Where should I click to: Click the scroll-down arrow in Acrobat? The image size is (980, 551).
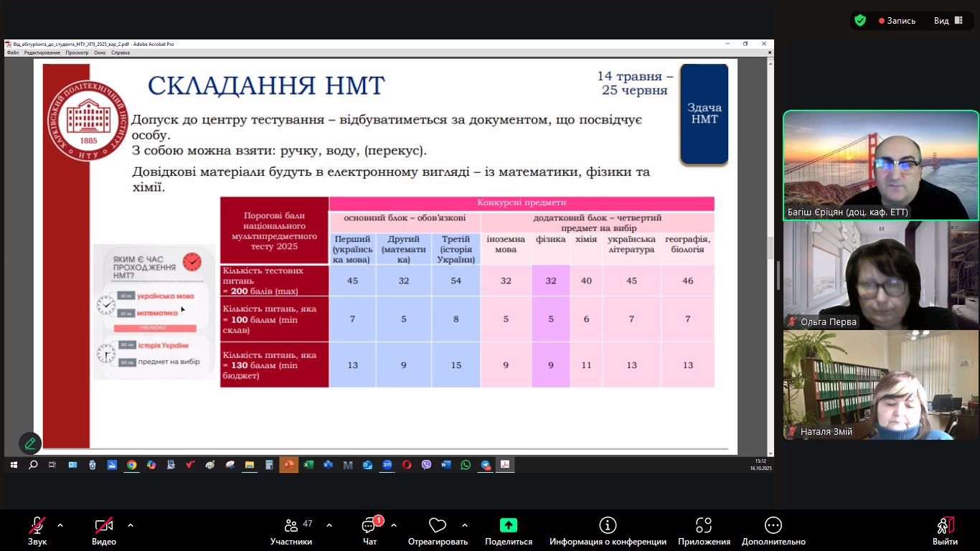coord(771,453)
